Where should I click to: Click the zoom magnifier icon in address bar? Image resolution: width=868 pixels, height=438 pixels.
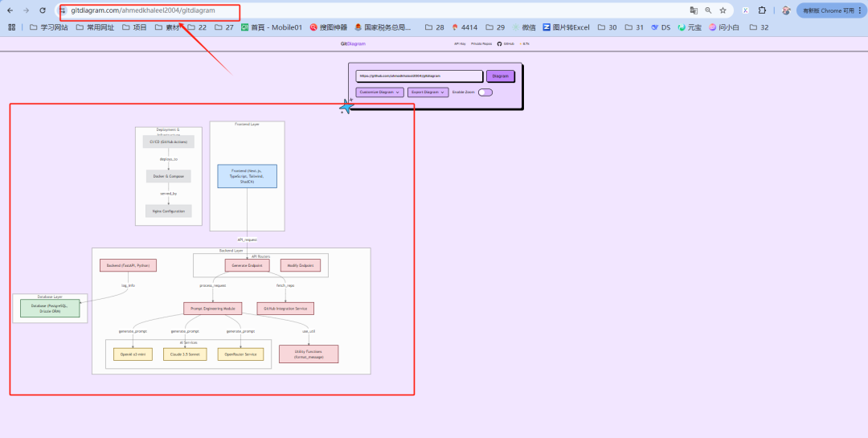pos(708,10)
